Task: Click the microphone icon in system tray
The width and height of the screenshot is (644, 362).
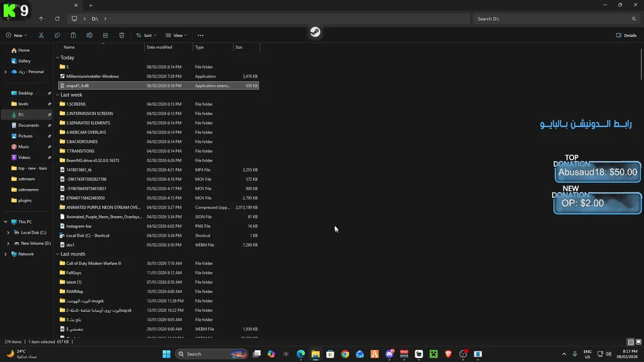Action: click(575, 354)
